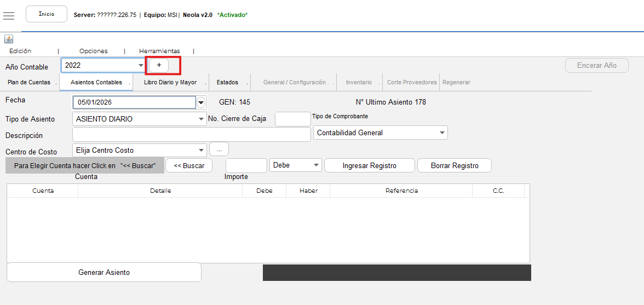This screenshot has height=305, width=644.
Task: Click the << Buscar button
Action: [189, 165]
